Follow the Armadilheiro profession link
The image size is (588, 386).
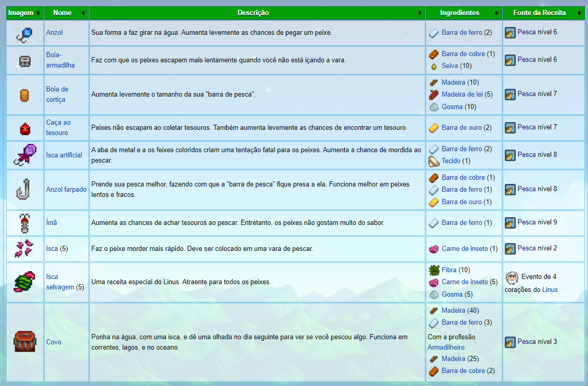pos(446,348)
